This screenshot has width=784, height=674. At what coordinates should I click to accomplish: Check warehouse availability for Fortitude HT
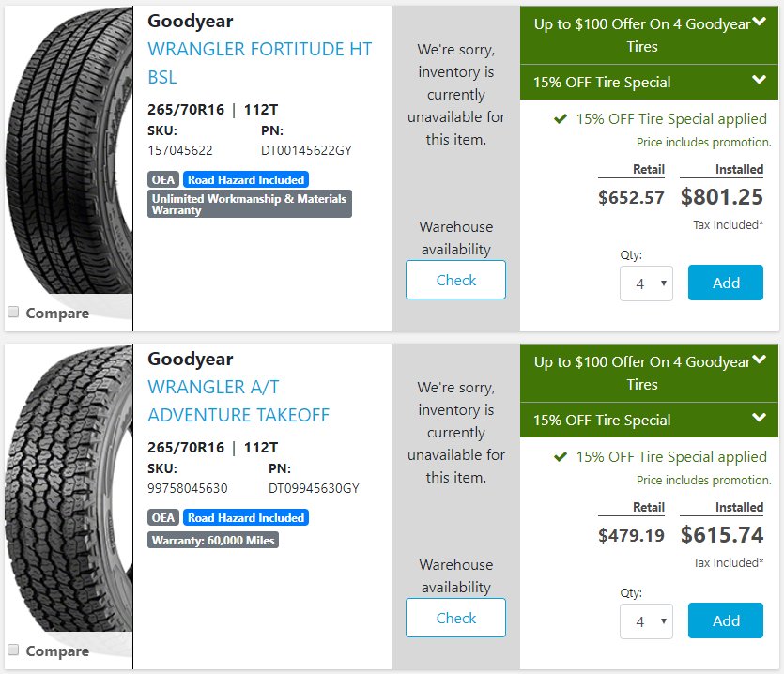tap(455, 280)
